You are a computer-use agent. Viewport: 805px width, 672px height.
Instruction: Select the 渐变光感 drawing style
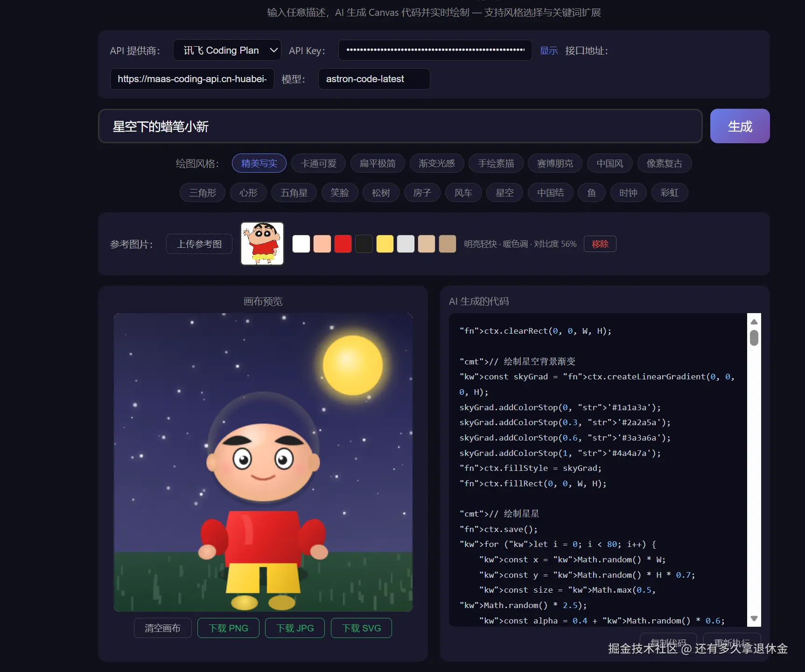(437, 163)
